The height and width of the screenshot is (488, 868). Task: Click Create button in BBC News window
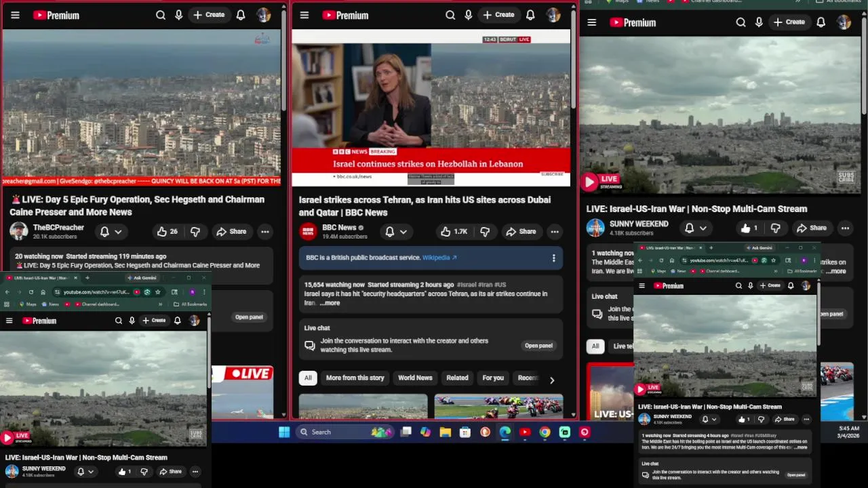[498, 15]
